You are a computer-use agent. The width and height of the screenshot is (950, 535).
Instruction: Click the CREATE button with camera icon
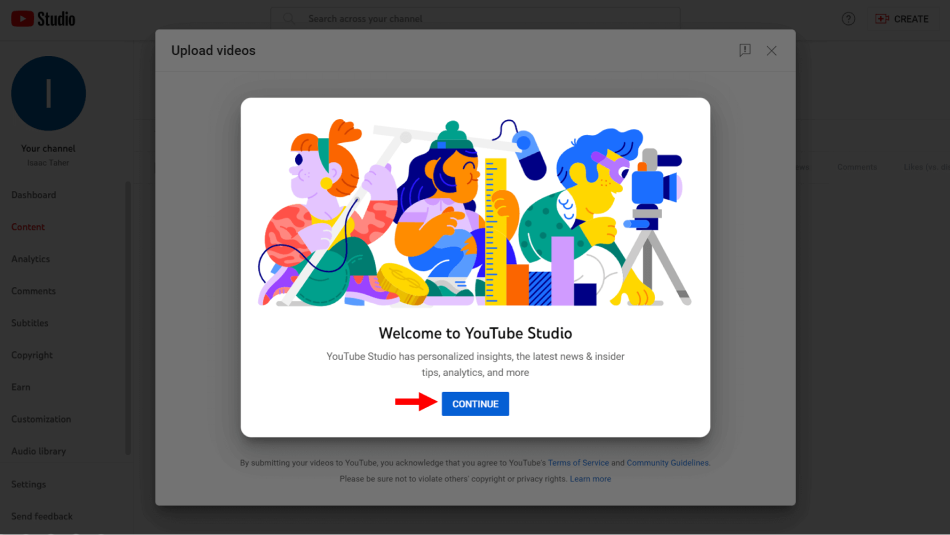(x=902, y=19)
